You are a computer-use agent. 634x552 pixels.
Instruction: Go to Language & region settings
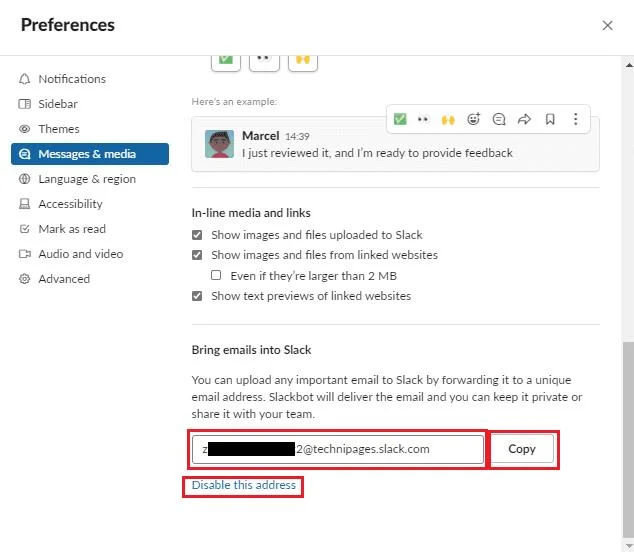[x=90, y=179]
